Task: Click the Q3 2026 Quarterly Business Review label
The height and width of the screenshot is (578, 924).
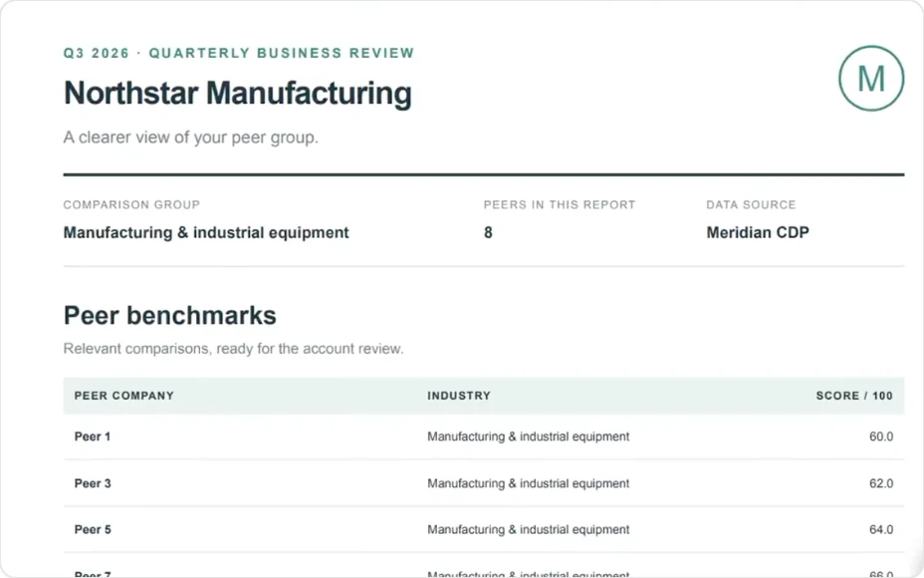Action: coord(239,53)
